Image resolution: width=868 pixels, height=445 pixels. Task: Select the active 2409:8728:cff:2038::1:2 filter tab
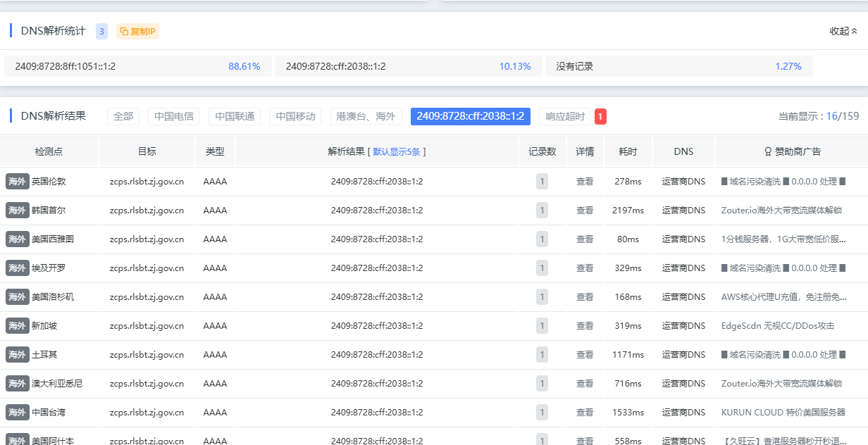click(x=471, y=116)
